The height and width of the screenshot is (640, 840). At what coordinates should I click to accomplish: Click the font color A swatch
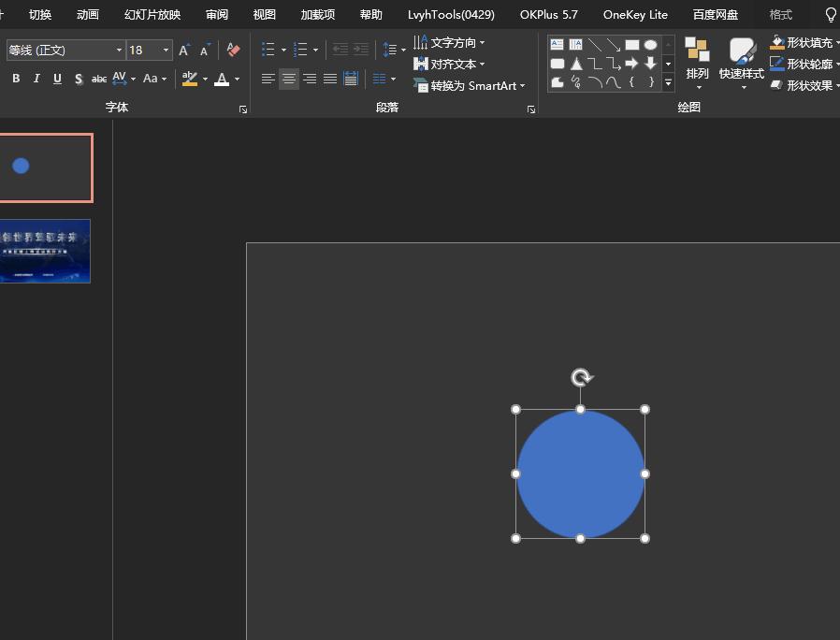coord(222,80)
